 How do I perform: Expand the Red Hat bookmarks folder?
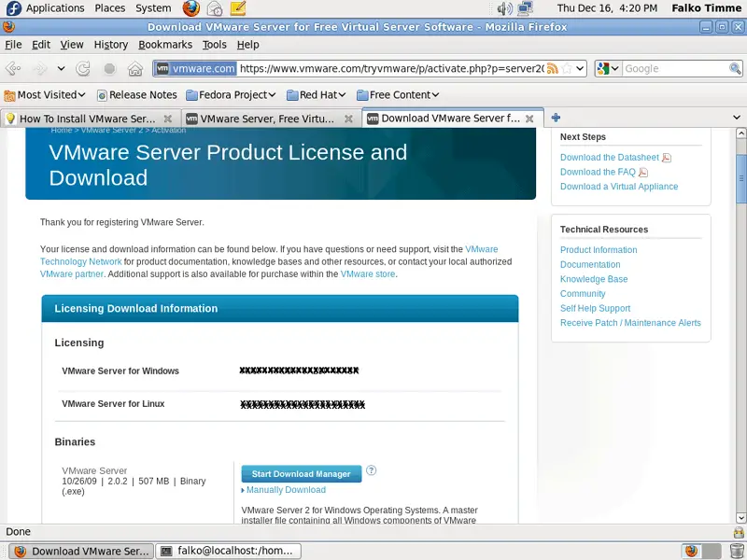coord(317,95)
